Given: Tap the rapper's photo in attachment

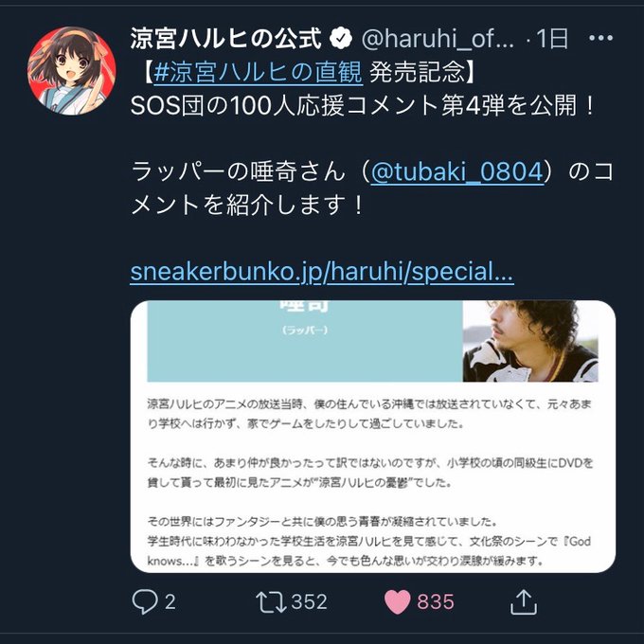Looking at the screenshot, I should point(530,341).
